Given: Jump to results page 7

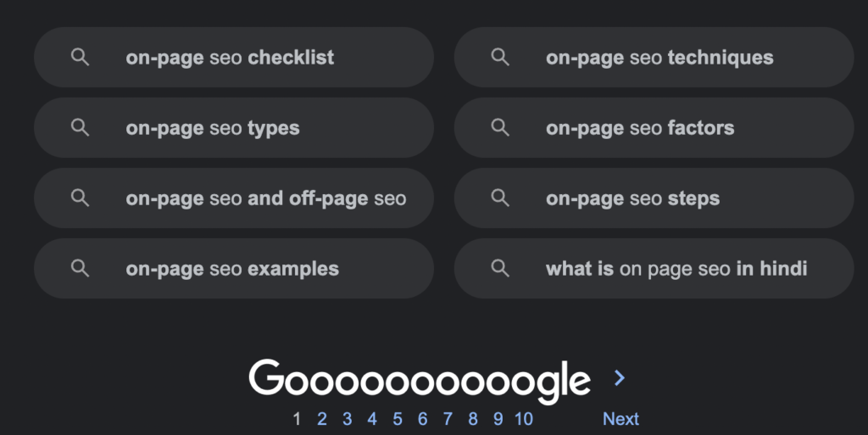Looking at the screenshot, I should point(448,419).
